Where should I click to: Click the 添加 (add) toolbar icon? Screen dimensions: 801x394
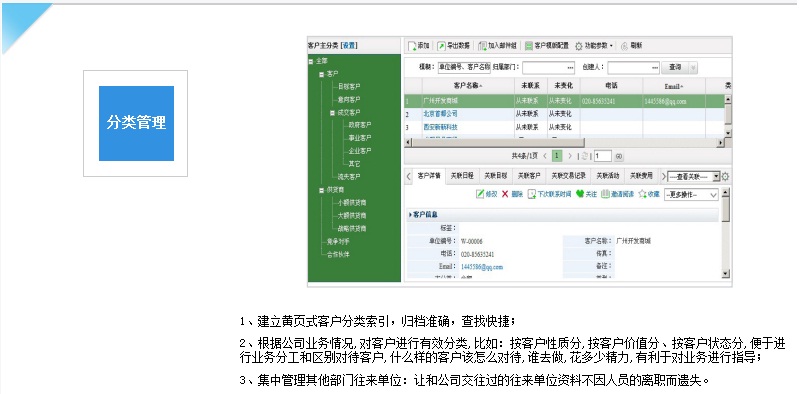point(412,46)
